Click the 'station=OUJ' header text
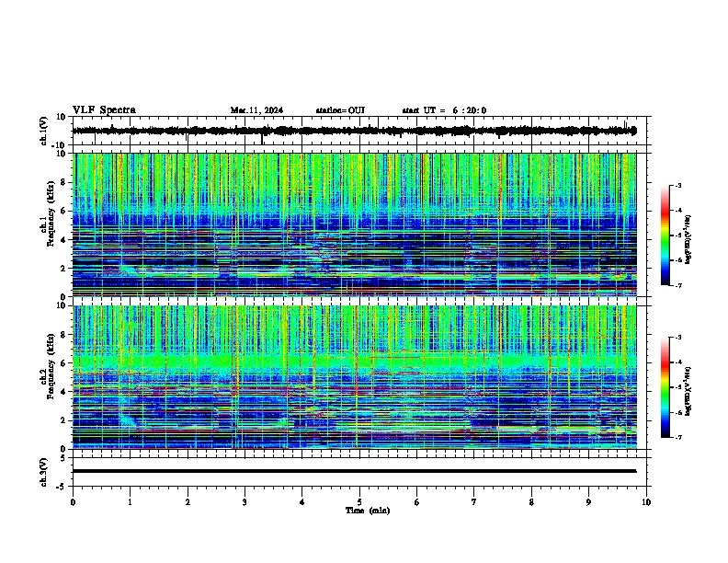The width and height of the screenshot is (728, 563). click(x=340, y=110)
